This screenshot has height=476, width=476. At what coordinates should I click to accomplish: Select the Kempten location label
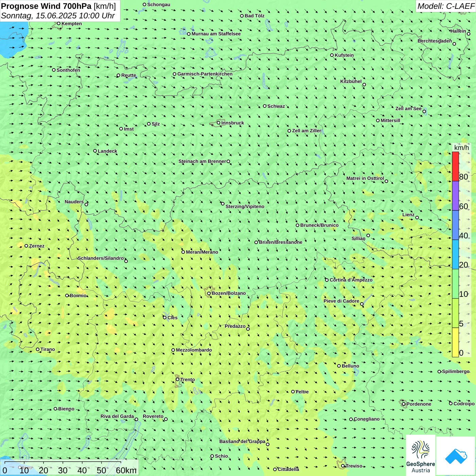72,23
